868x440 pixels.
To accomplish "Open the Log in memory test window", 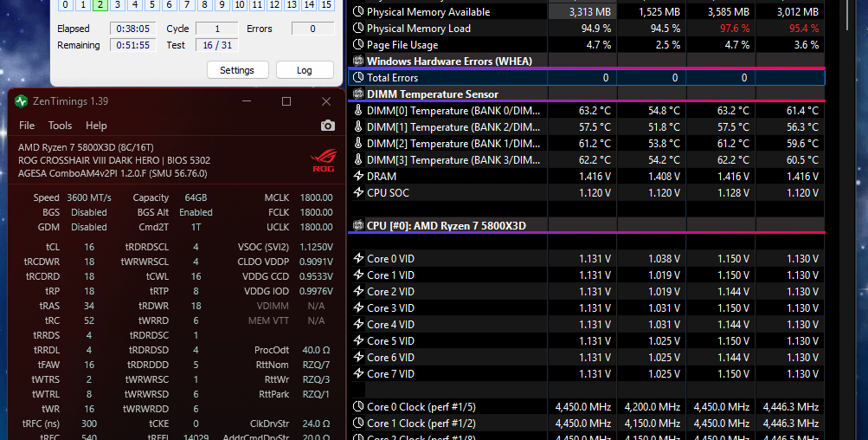I will 305,70.
